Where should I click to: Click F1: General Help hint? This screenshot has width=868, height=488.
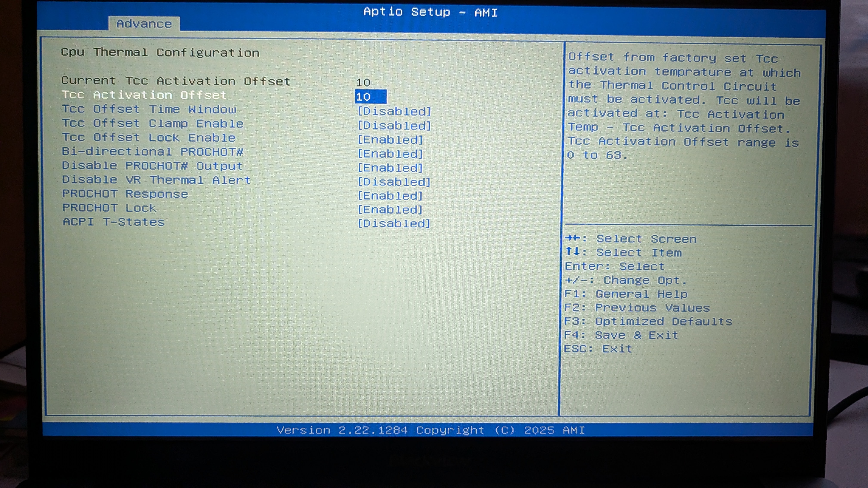(626, 294)
